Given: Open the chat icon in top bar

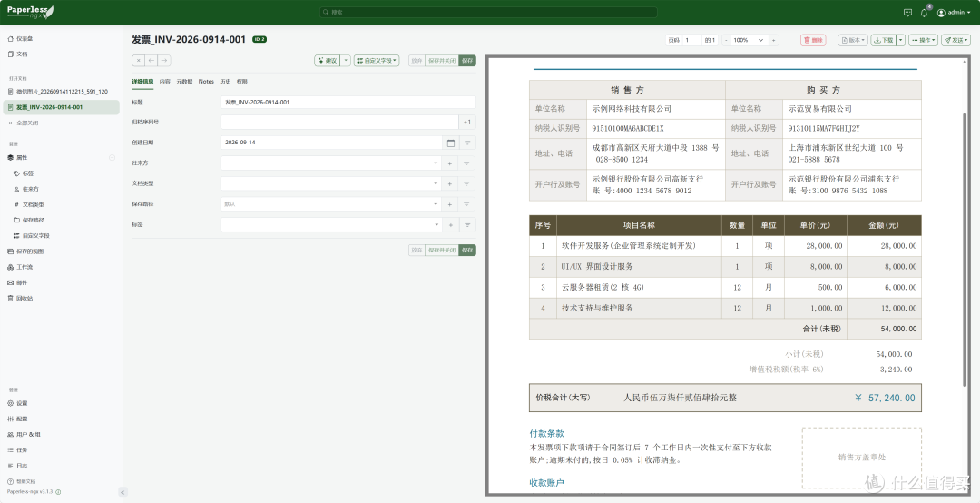Looking at the screenshot, I should pos(907,13).
